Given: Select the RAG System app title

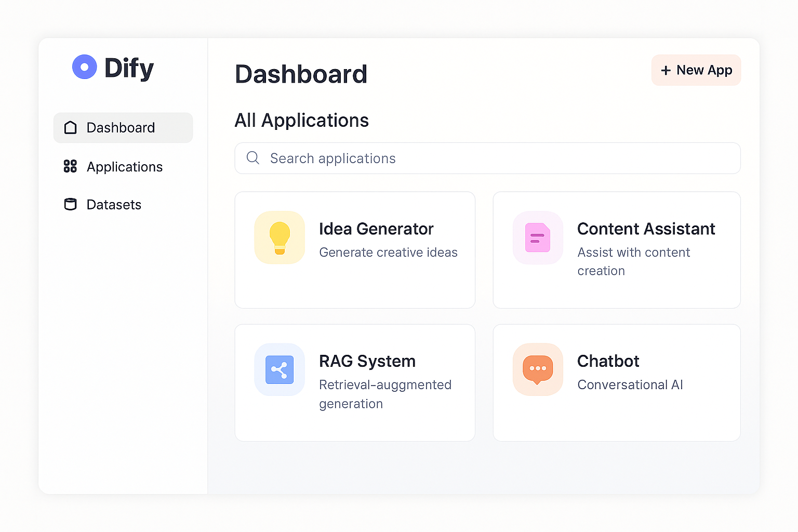Looking at the screenshot, I should pos(367,361).
